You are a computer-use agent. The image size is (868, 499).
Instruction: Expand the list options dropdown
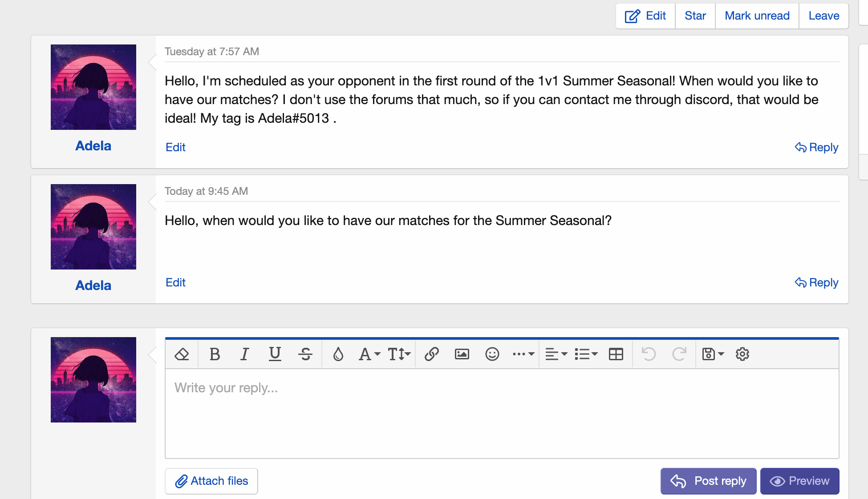pos(586,354)
